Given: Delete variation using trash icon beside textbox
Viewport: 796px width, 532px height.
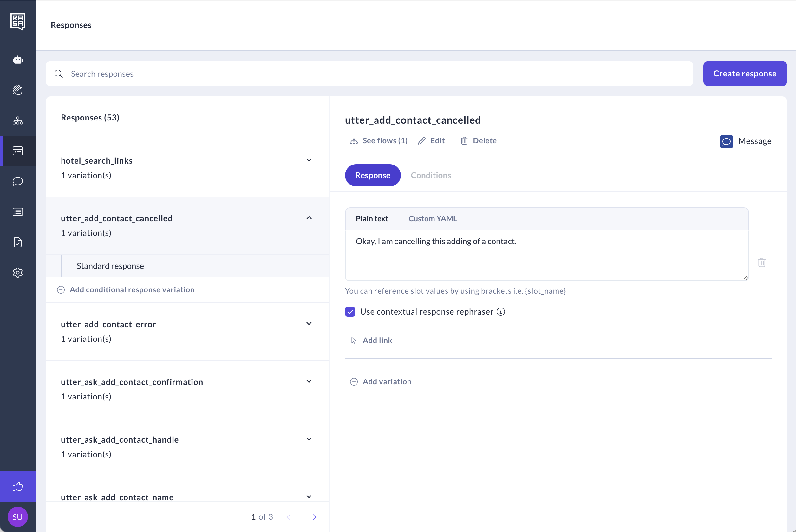Looking at the screenshot, I should point(761,262).
